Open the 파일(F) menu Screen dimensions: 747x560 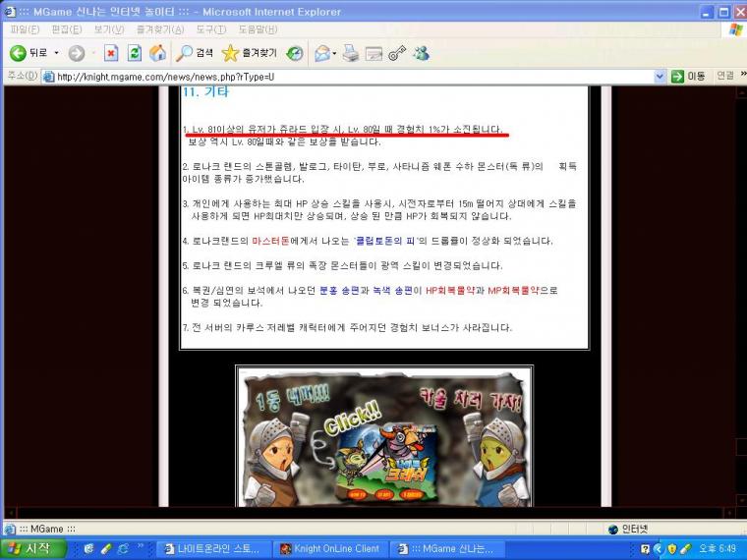point(25,29)
